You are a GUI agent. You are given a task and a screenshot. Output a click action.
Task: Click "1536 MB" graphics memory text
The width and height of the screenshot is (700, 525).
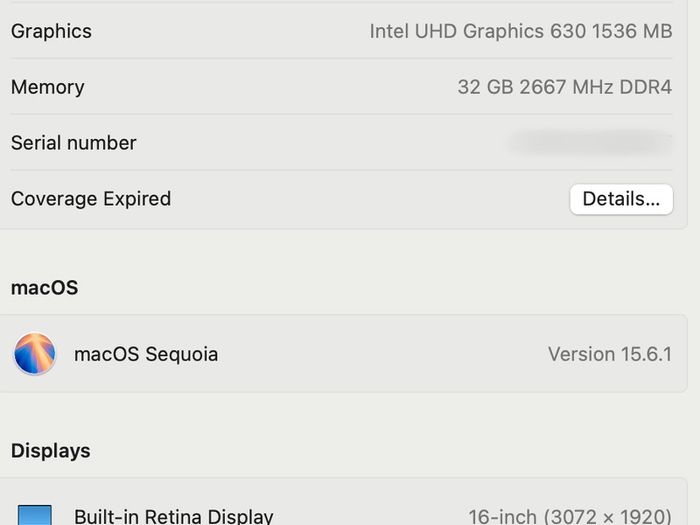tap(632, 31)
